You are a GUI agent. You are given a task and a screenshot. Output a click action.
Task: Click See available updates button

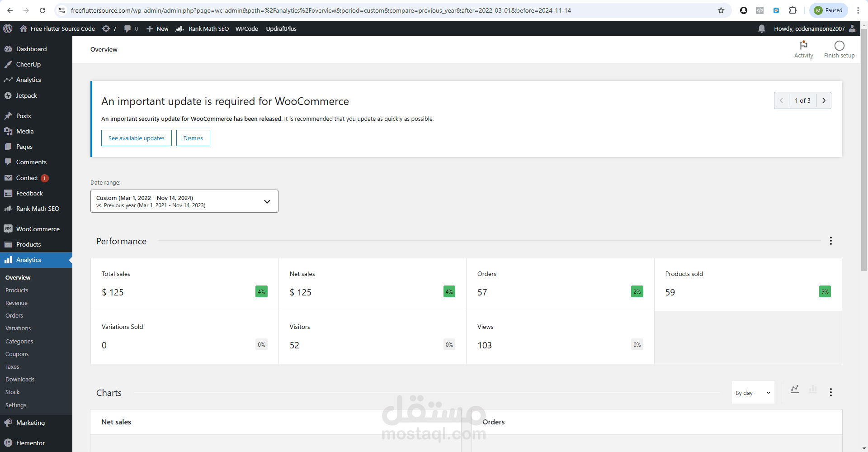tap(137, 138)
